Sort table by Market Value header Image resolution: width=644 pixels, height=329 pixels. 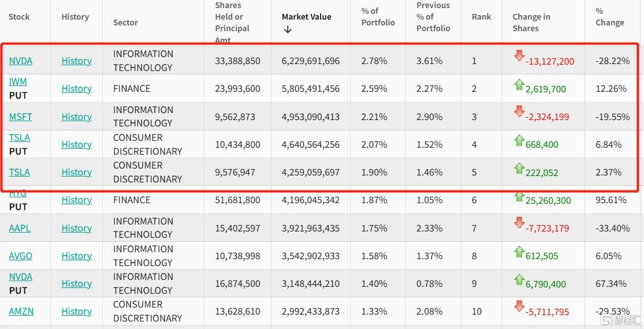(306, 17)
